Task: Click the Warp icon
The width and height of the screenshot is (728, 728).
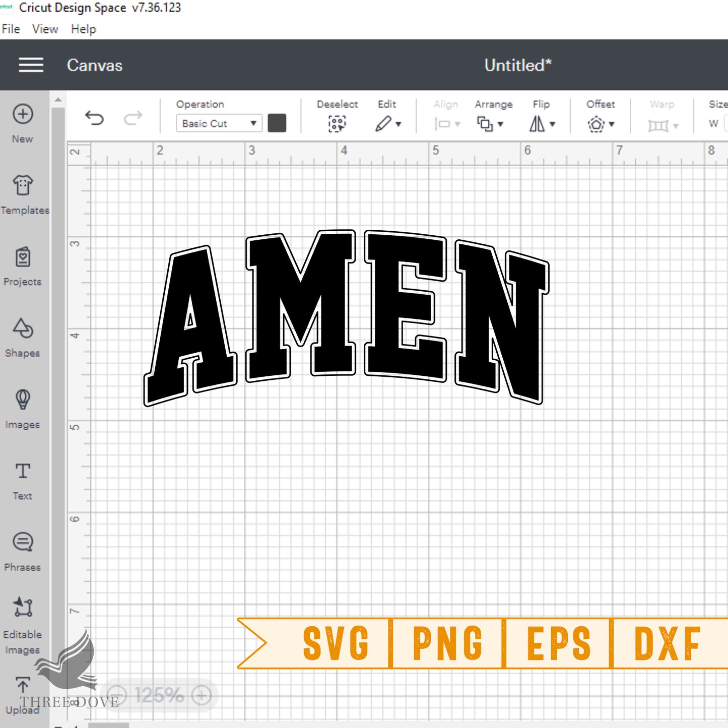Action: tap(658, 125)
